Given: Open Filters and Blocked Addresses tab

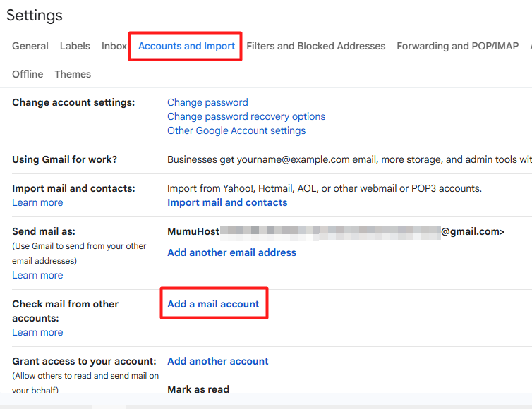Looking at the screenshot, I should pyautogui.click(x=315, y=46).
